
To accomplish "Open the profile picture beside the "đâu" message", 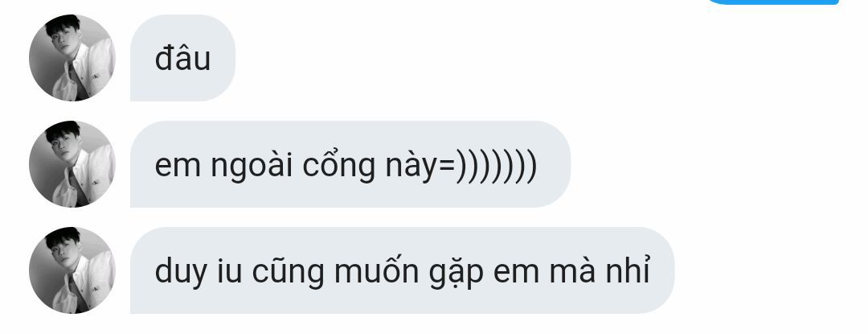I will click(x=72, y=58).
